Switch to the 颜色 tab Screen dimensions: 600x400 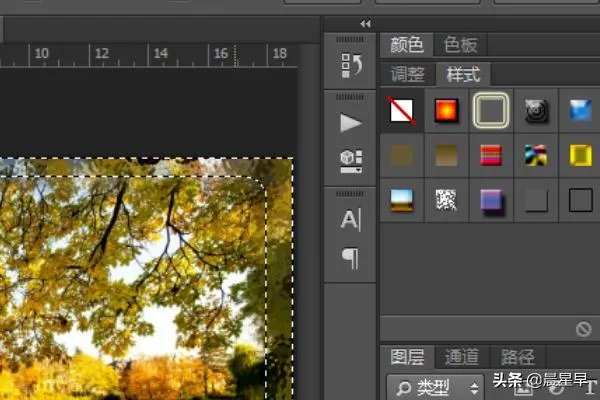(x=407, y=44)
